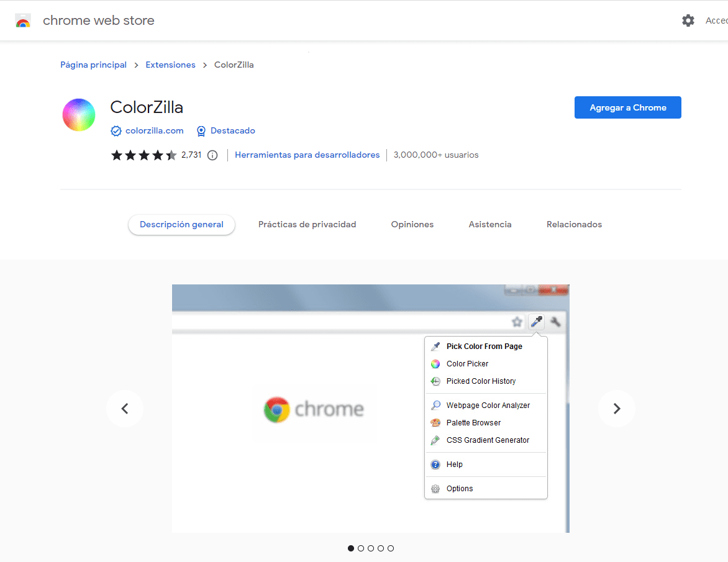
Task: Click the verified badge next to colorzilla.com
Action: coord(116,131)
